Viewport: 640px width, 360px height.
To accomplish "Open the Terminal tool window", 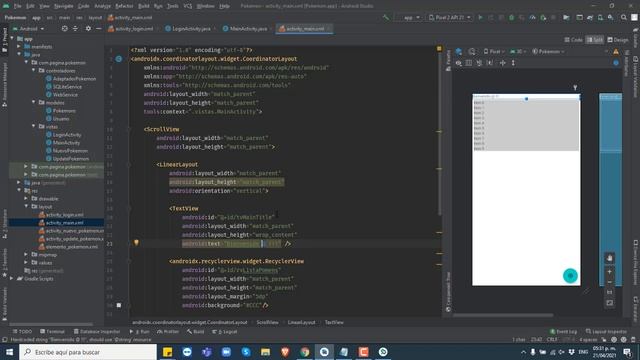I will [52, 331].
